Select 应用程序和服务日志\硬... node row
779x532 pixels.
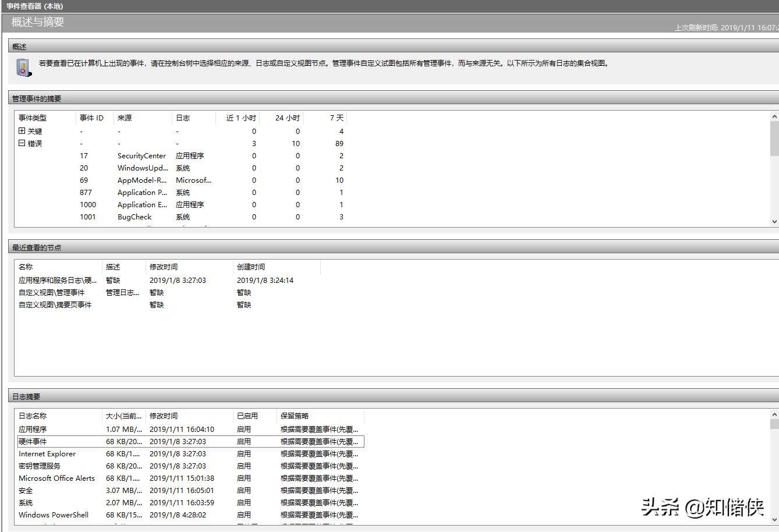coord(169,280)
